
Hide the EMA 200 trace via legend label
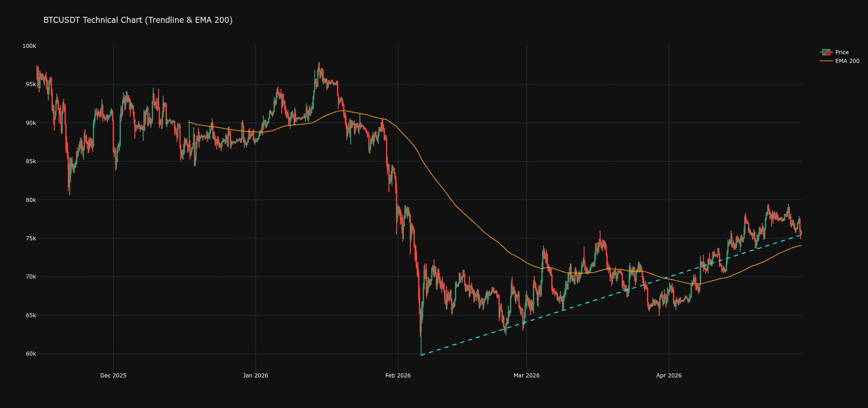coord(847,61)
